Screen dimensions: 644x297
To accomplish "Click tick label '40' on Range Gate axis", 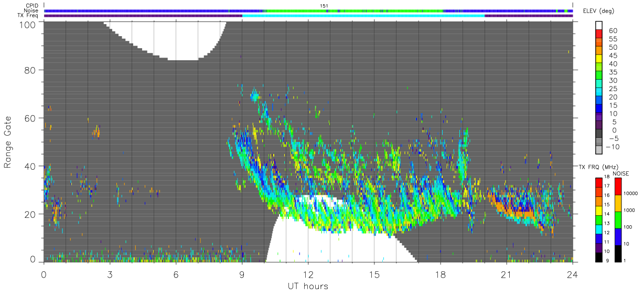I will coord(30,166).
